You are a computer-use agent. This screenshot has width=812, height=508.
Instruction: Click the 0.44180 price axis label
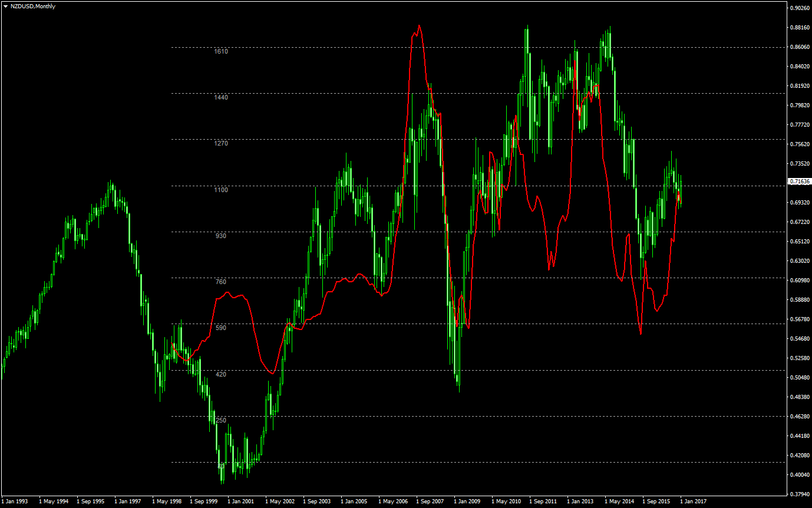click(799, 436)
